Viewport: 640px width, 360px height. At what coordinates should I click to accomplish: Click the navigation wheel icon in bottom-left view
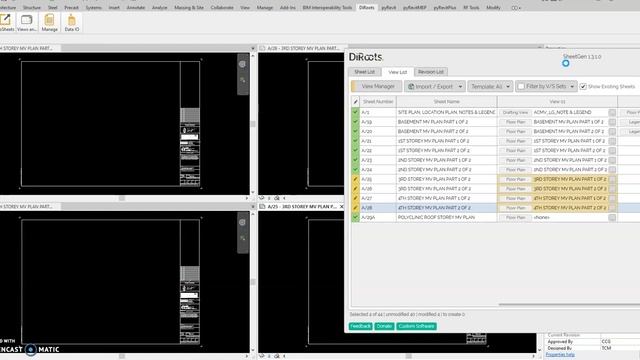(x=242, y=222)
